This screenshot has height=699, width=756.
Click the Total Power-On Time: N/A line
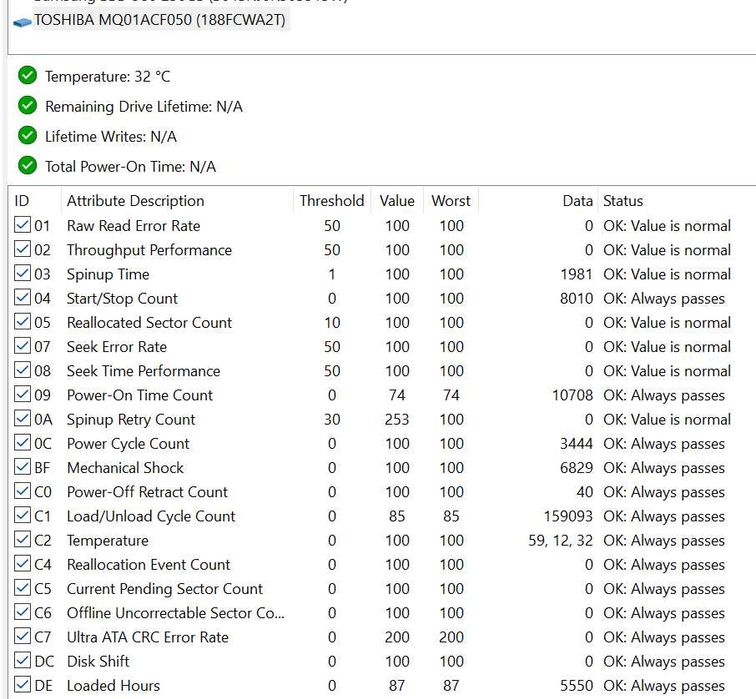click(x=130, y=167)
